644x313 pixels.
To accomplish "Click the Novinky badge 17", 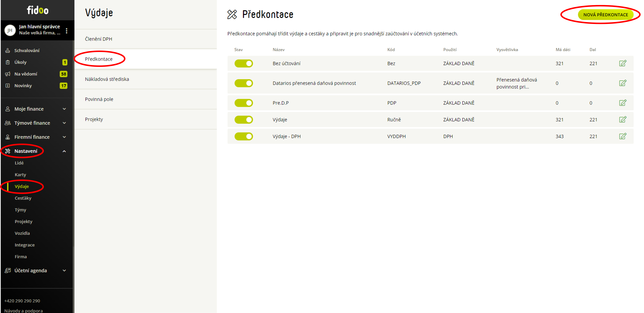I will click(63, 86).
